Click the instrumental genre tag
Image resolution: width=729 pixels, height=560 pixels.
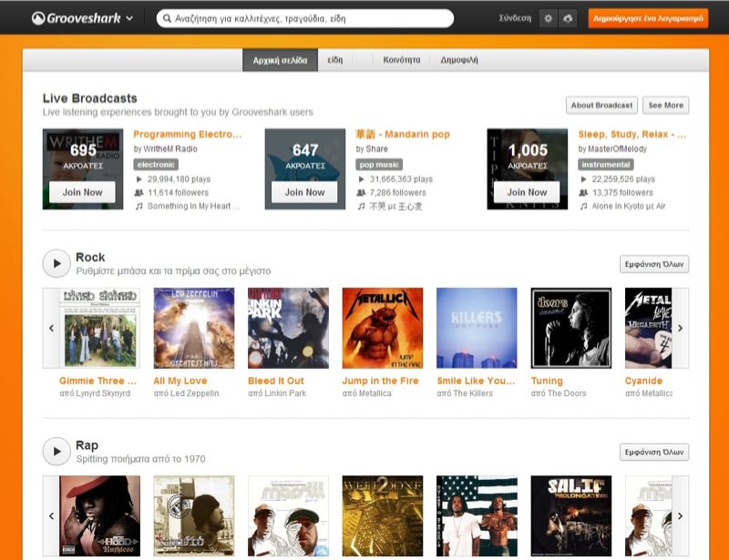[606, 165]
